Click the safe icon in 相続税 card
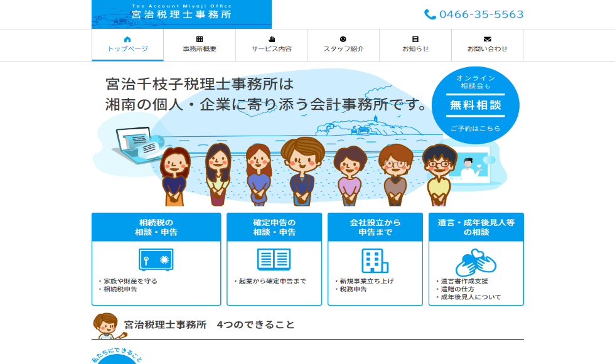The image size is (615, 364). 156,260
